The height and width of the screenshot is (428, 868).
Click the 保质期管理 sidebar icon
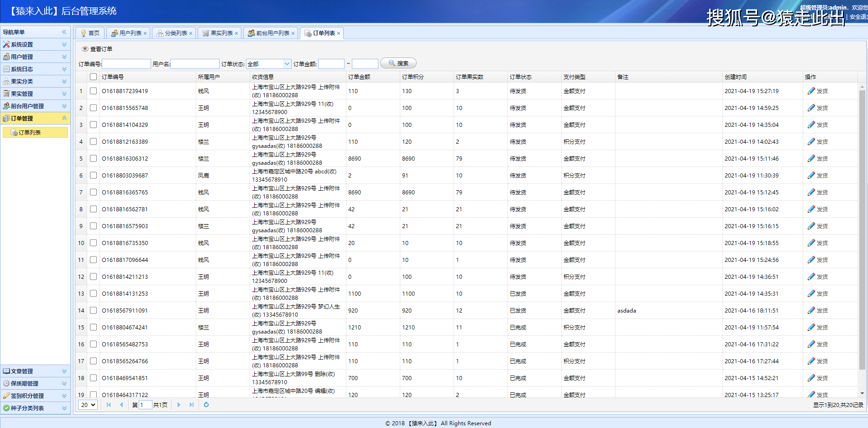click(6, 383)
